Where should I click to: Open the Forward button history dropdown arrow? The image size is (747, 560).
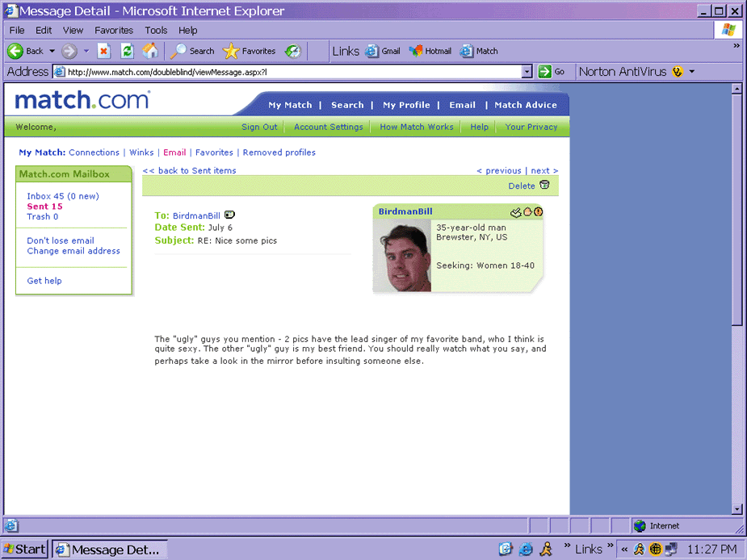[86, 51]
